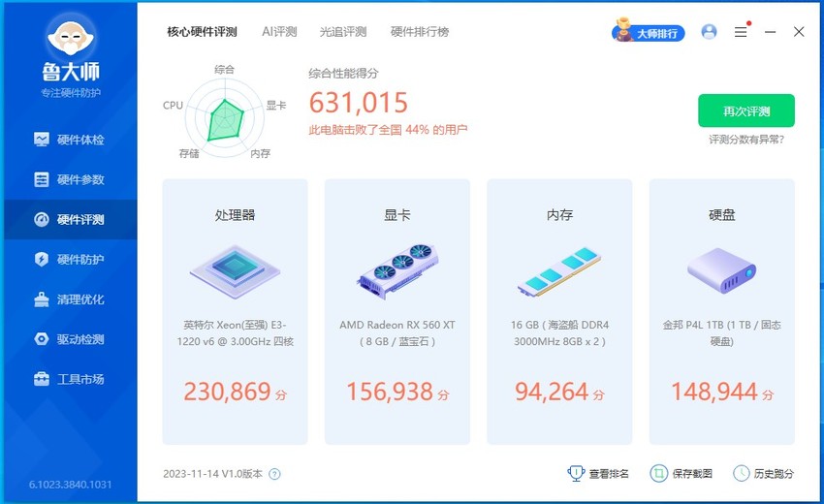Open the hamburger main menu
824x504 pixels.
741,32
